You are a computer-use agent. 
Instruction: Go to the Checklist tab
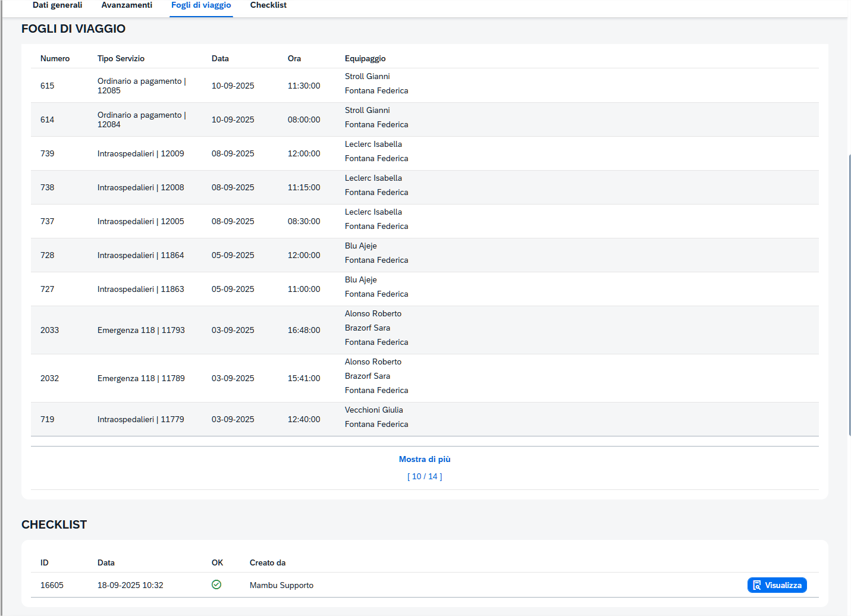coord(268,5)
